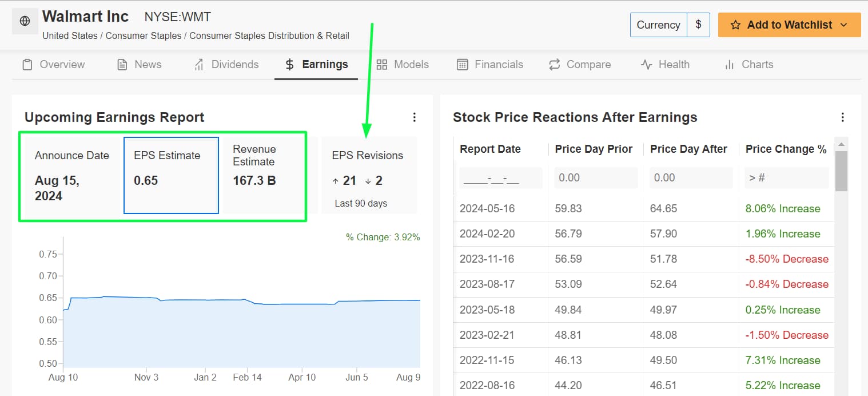The width and height of the screenshot is (868, 396).
Task: Click the grid icon on Models tab
Action: [381, 65]
